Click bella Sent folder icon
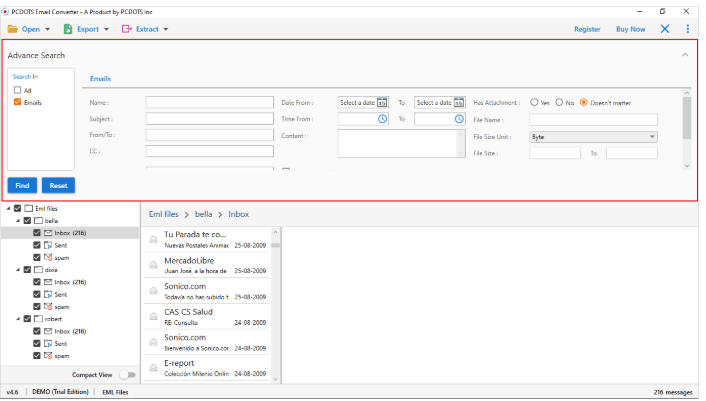The width and height of the screenshot is (706, 401). pyautogui.click(x=48, y=245)
